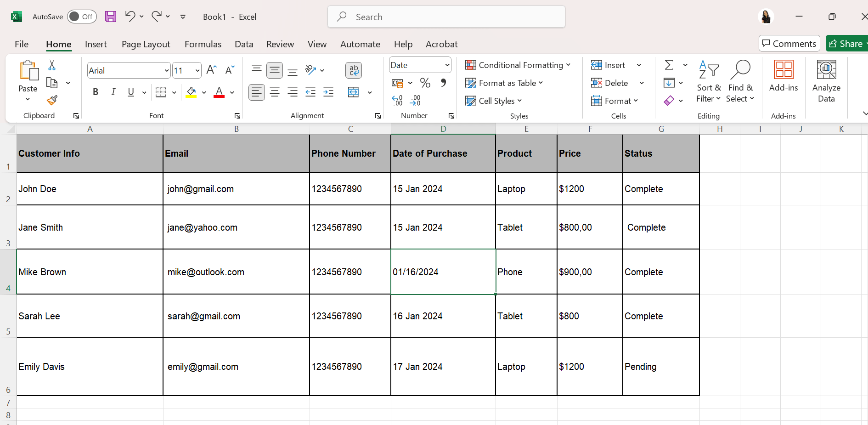Click the AutoSum sigma icon
868x425 pixels.
coord(669,65)
